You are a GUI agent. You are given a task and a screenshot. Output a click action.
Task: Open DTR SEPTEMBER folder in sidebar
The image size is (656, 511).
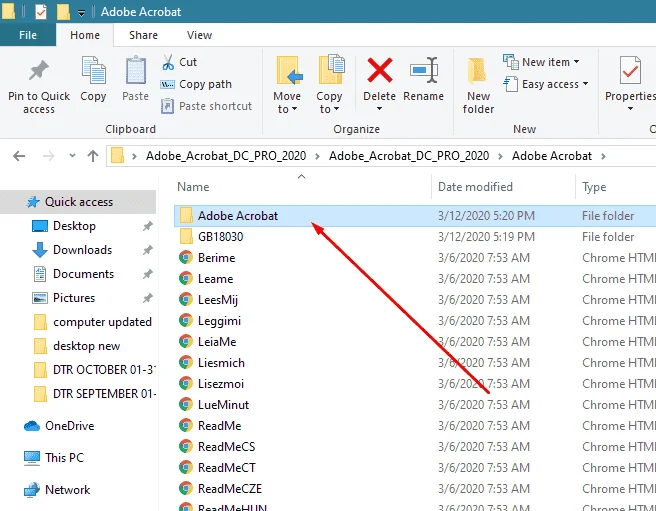point(104,394)
